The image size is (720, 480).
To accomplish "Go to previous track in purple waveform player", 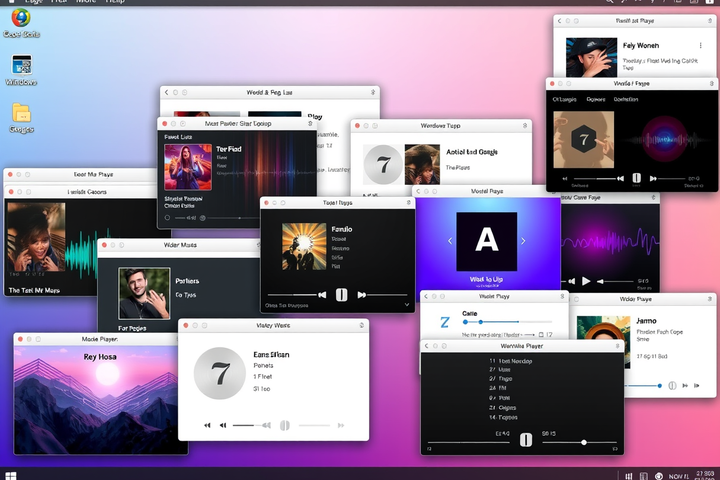I will pyautogui.click(x=571, y=281).
